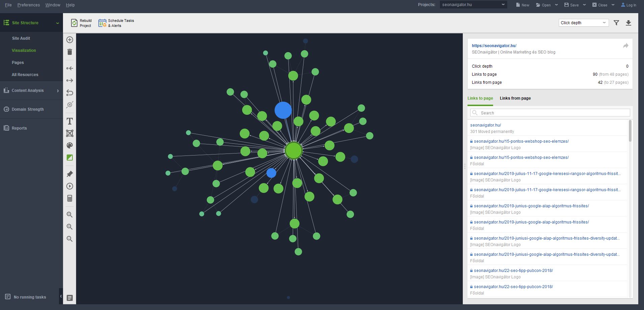The width and height of the screenshot is (644, 310).
Task: Click the Links to page count 90
Action: coord(595,74)
